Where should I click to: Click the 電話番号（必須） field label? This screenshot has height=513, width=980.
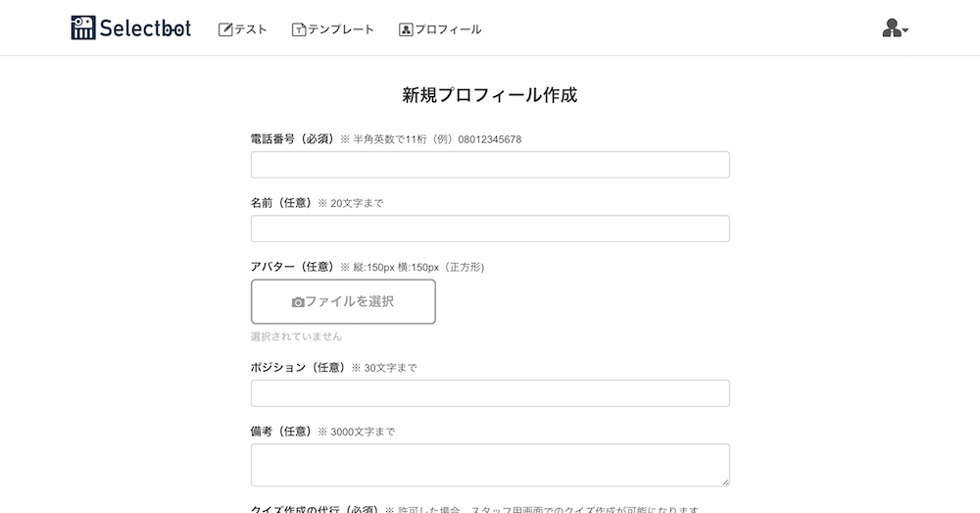click(x=293, y=139)
